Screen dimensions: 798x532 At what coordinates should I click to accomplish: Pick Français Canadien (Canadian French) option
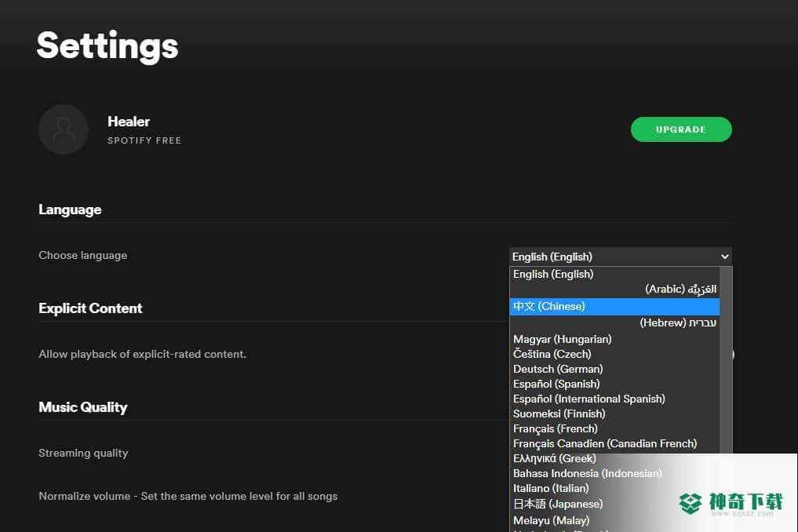(x=614, y=443)
